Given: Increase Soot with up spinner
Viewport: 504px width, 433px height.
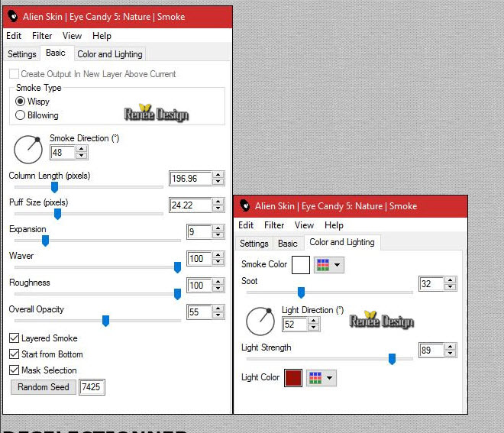Looking at the screenshot, I should (451, 280).
